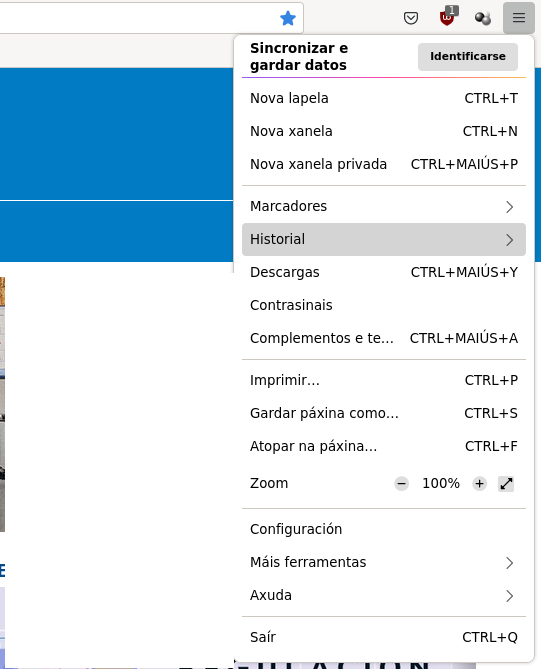Click the address bar field
This screenshot has height=669, width=541.
click(x=137, y=18)
